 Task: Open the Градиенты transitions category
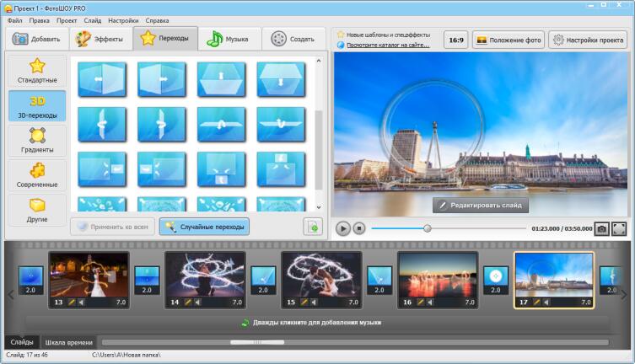click(37, 141)
